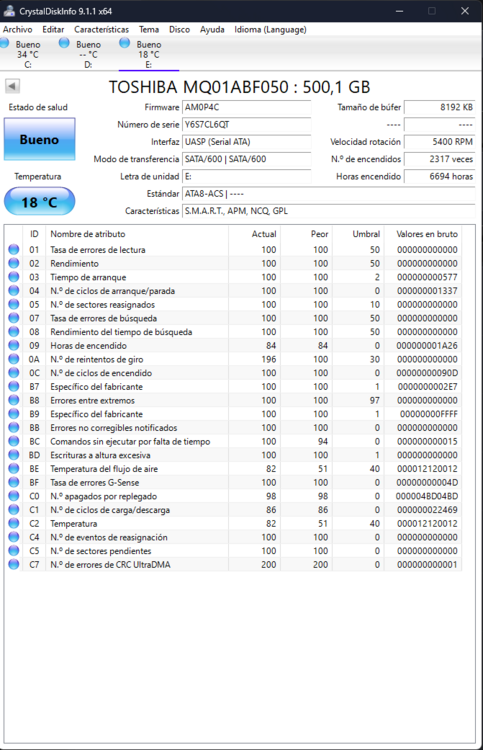
Task: Click the N.º de ciclos de arranque/parada row
Action: click(233, 291)
